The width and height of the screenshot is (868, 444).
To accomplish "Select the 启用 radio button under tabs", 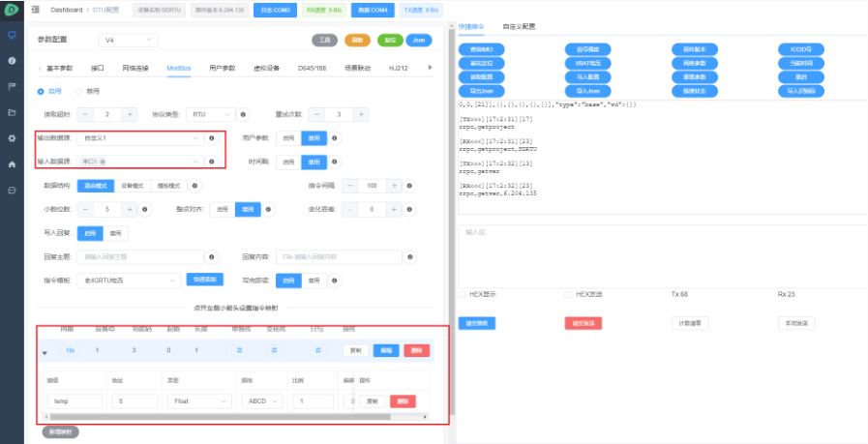I will [41, 91].
